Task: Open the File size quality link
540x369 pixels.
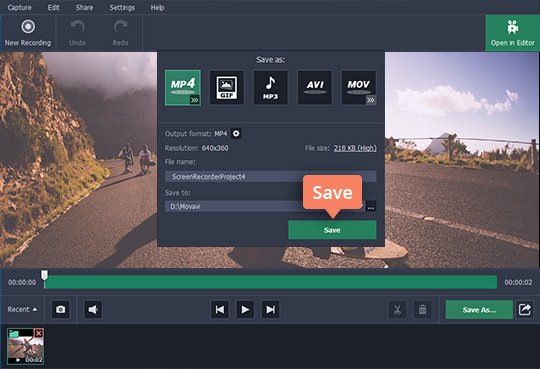Action: tap(355, 148)
